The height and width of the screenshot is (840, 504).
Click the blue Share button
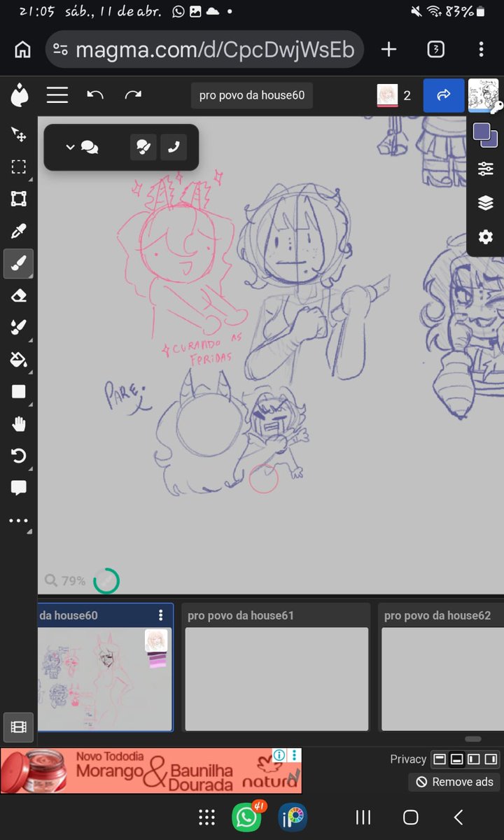coord(443,95)
